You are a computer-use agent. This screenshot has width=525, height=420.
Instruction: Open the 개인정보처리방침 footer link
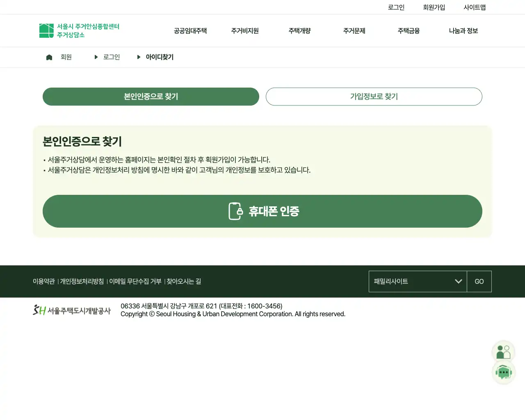81,281
